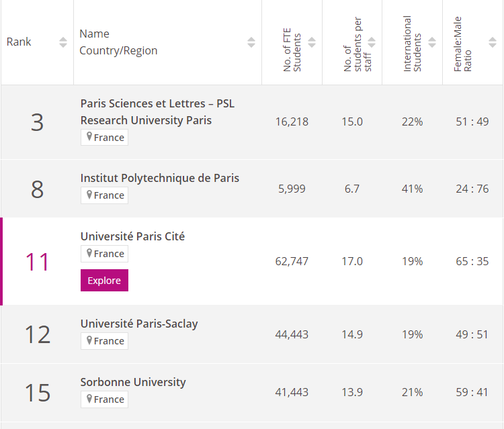Click 62,747 FTE students value
The image size is (504, 429).
(292, 261)
